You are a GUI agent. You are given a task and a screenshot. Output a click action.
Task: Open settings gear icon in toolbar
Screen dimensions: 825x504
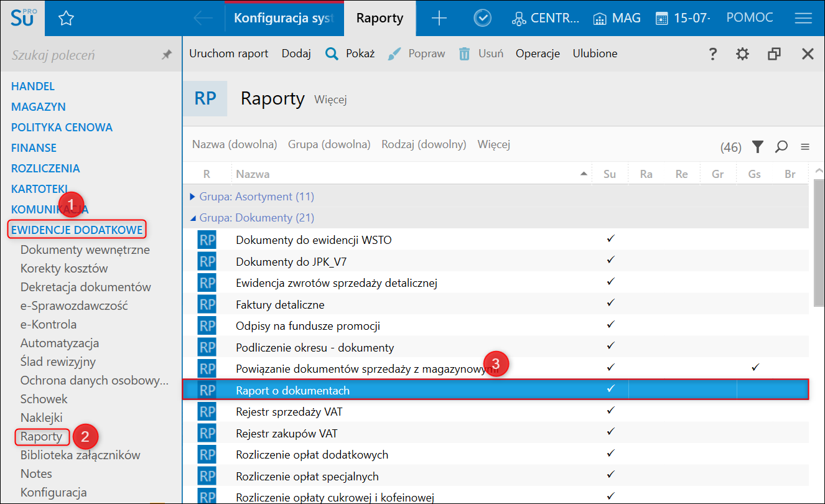pyautogui.click(x=742, y=54)
